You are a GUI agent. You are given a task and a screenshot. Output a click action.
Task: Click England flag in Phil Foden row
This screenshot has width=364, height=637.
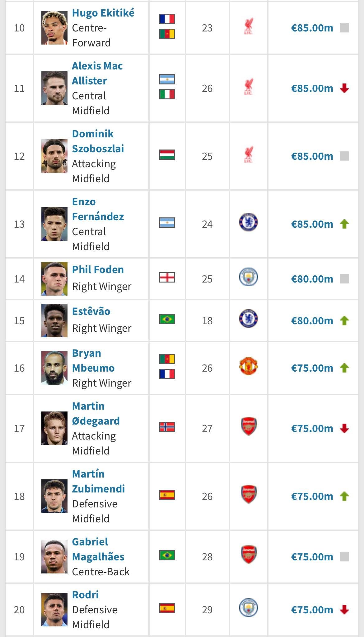pos(167,277)
